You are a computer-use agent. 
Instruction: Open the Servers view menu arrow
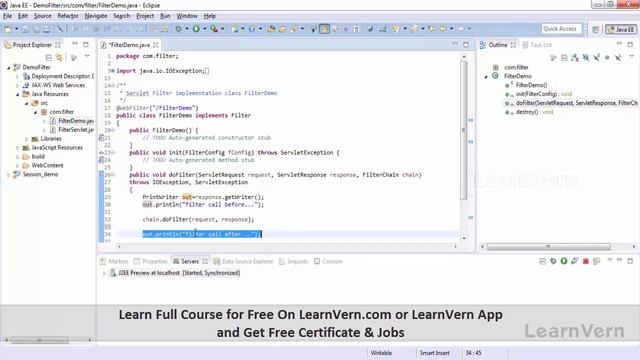[610, 260]
